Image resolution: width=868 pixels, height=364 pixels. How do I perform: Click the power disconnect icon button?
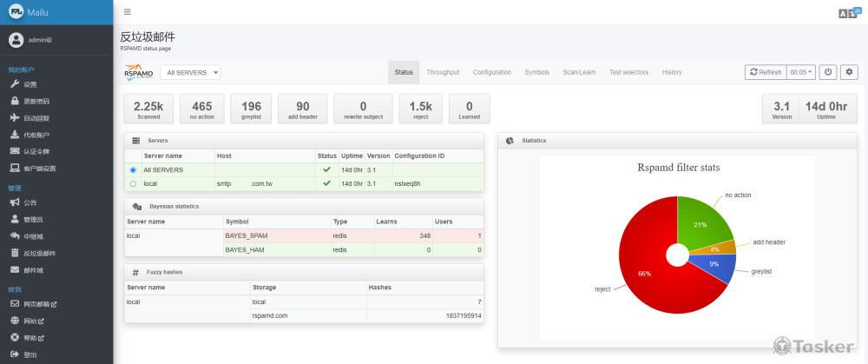[827, 72]
